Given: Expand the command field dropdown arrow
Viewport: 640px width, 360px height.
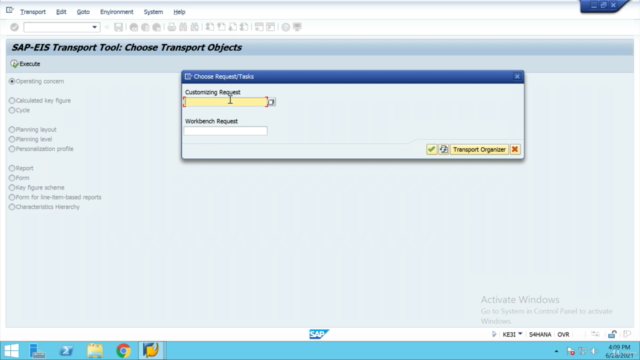Looking at the screenshot, I should pos(94,27).
